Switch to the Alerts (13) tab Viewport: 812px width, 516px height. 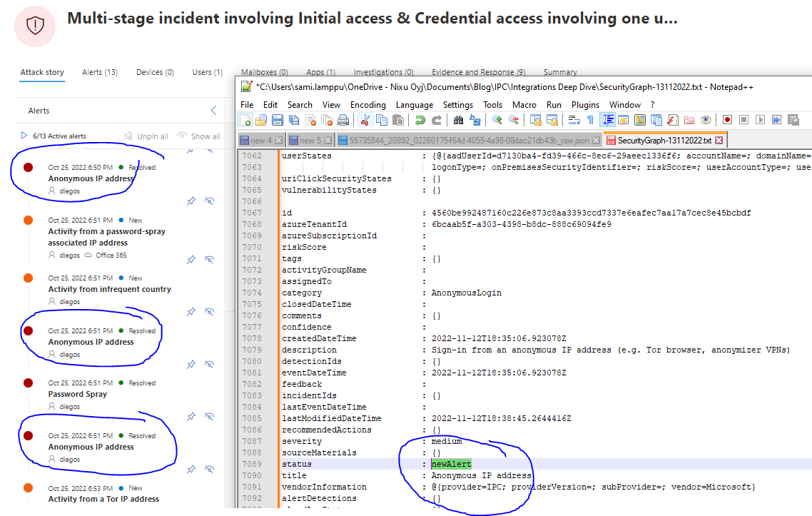click(x=100, y=72)
